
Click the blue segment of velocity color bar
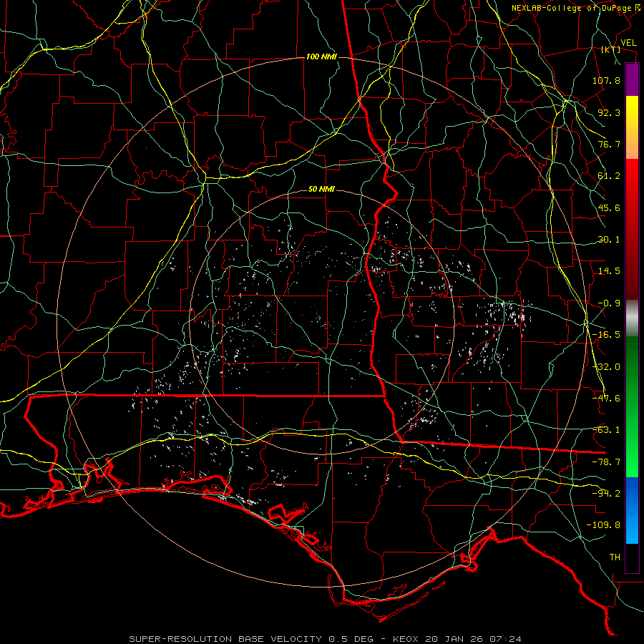632,510
